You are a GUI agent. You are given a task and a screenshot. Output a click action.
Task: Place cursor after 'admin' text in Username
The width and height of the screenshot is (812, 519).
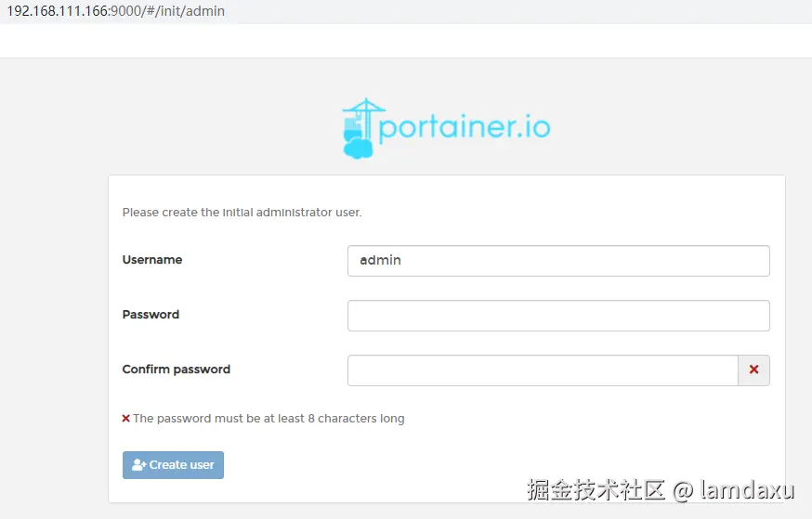[x=403, y=261]
